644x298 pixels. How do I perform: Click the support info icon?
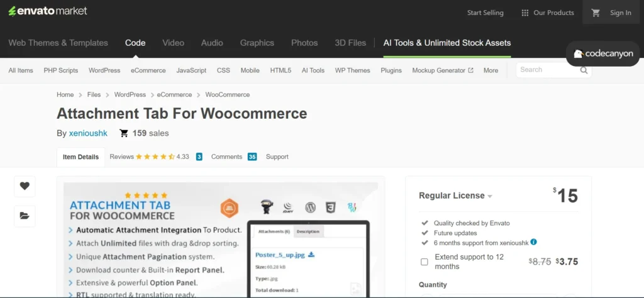point(533,242)
